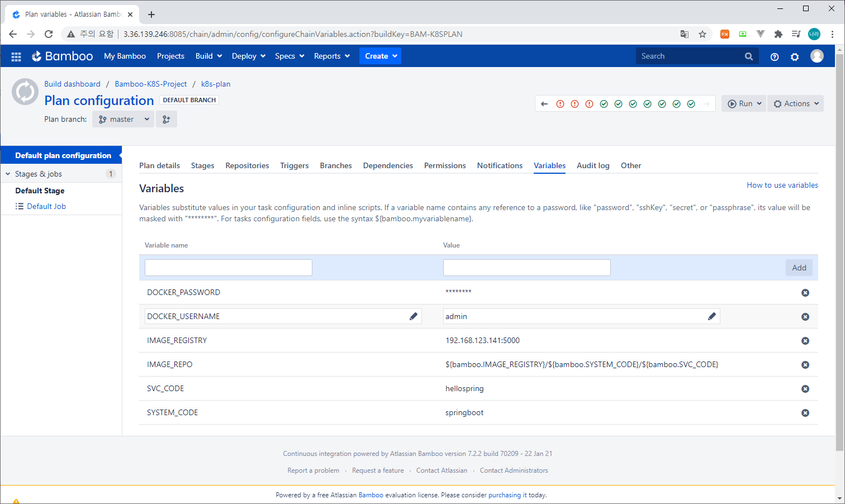The height and width of the screenshot is (504, 845).
Task: Delete the SYSTEM_CODE variable
Action: tap(805, 413)
